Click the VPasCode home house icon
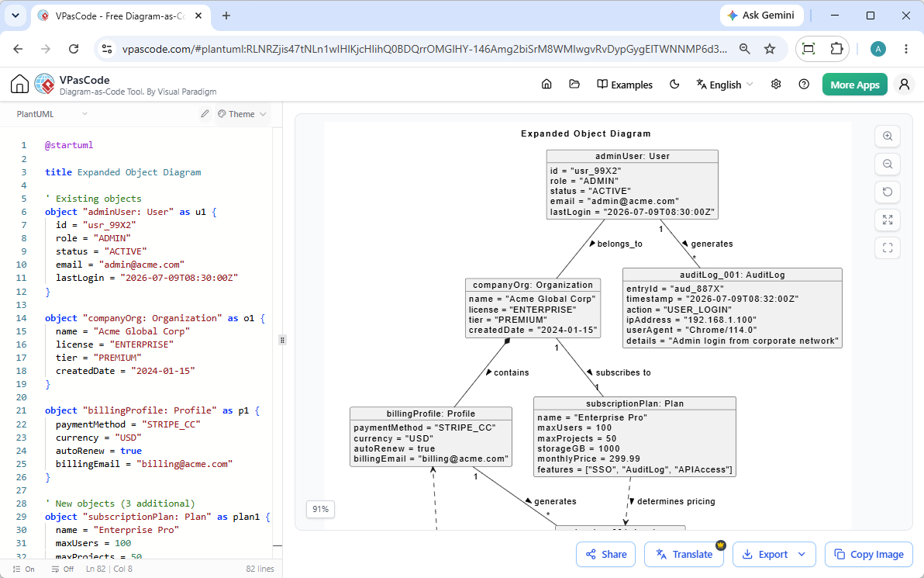924x578 pixels. (x=19, y=85)
